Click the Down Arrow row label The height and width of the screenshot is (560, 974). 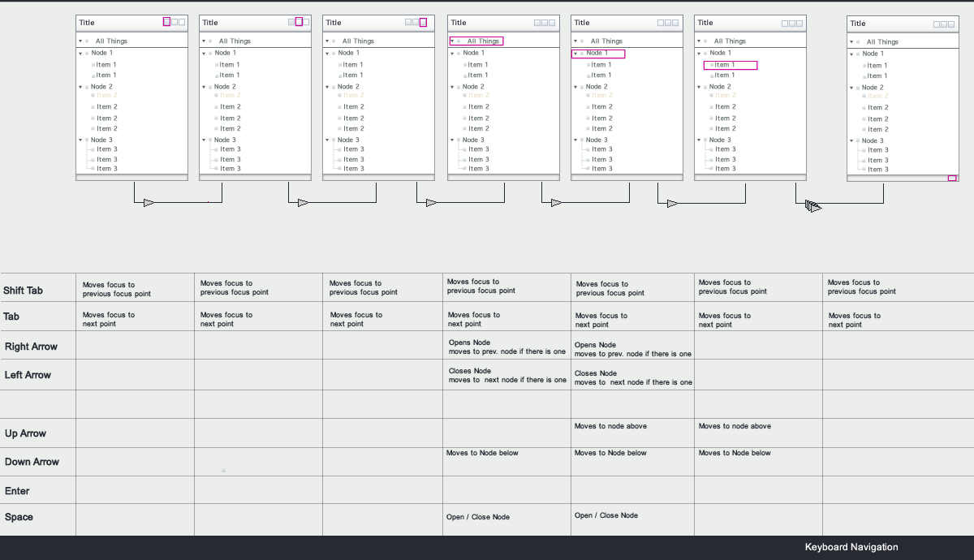point(32,462)
